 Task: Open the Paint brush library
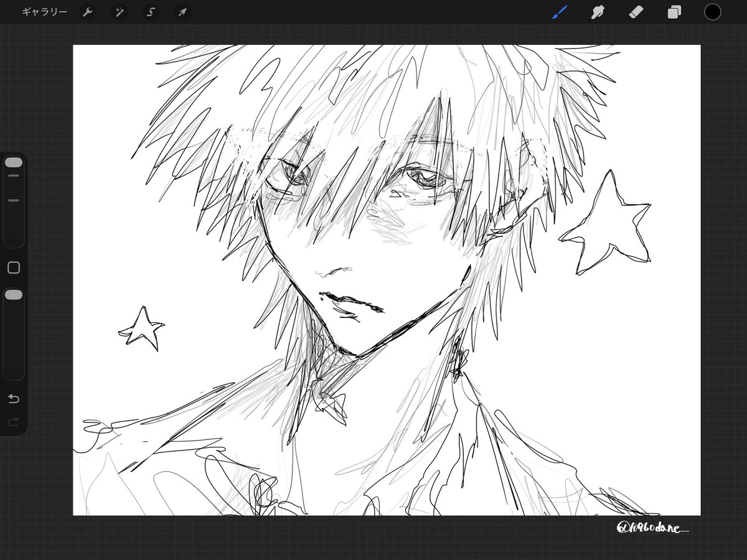pos(559,11)
